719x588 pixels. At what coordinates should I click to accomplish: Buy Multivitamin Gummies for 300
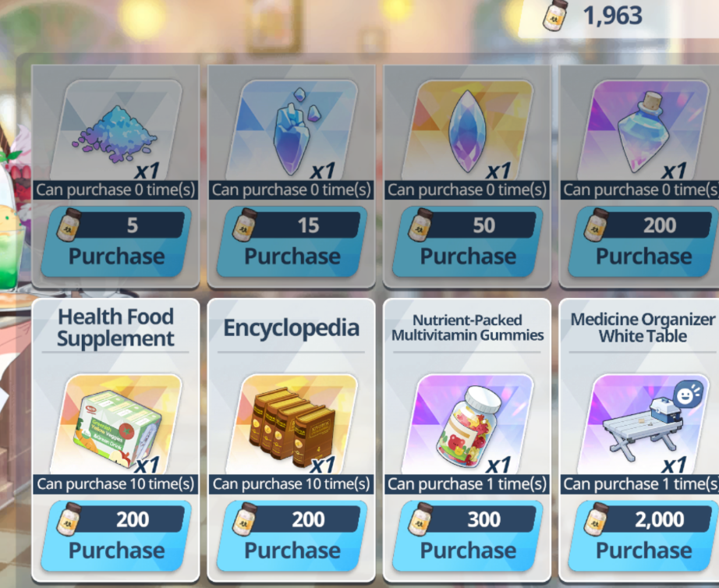(467, 536)
